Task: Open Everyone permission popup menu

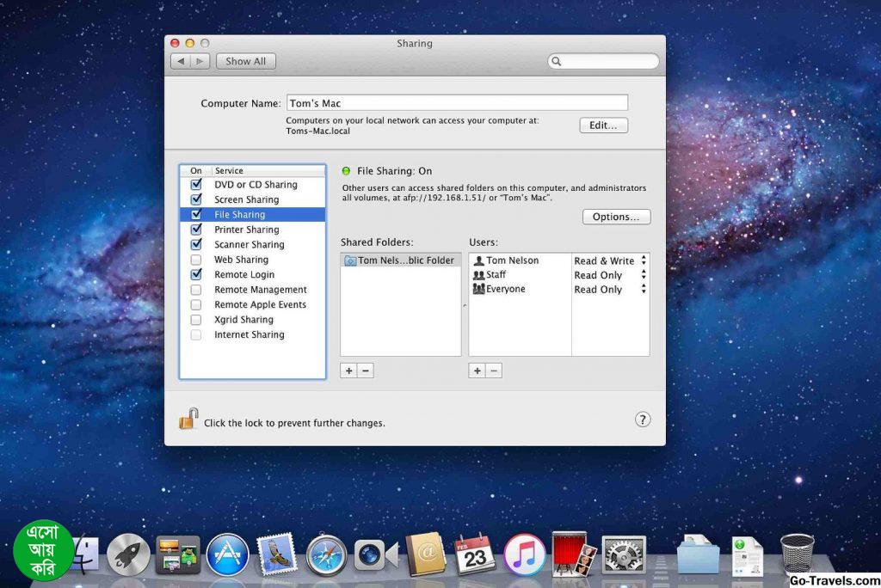Action: (610, 290)
